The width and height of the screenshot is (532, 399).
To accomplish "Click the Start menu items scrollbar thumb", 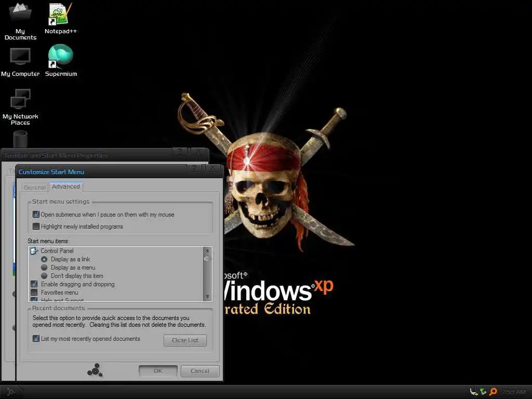I will [207, 259].
